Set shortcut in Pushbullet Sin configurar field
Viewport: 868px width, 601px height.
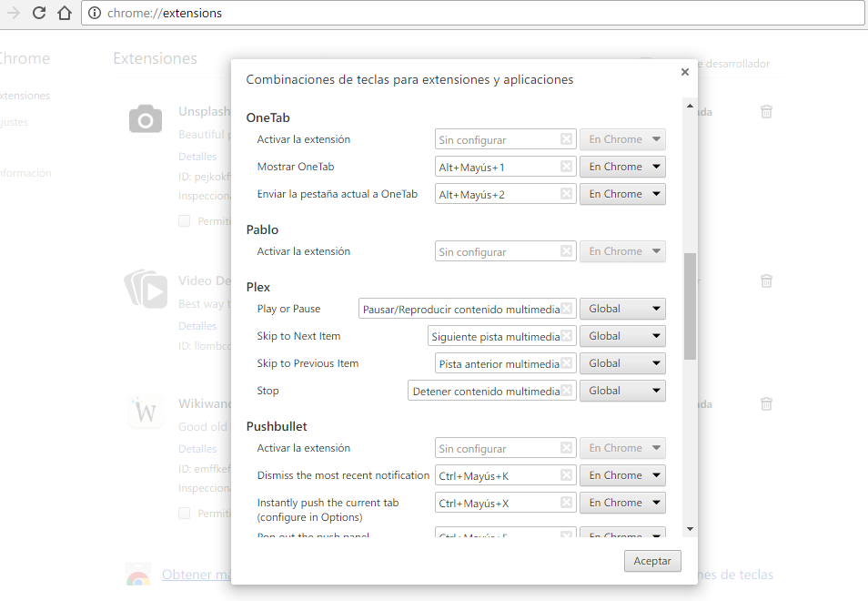pyautogui.click(x=505, y=448)
